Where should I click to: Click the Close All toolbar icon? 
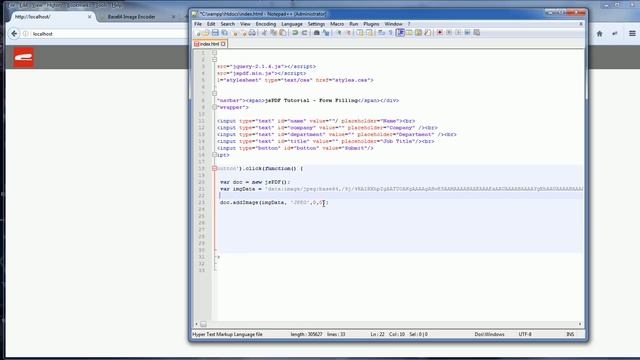(243, 33)
